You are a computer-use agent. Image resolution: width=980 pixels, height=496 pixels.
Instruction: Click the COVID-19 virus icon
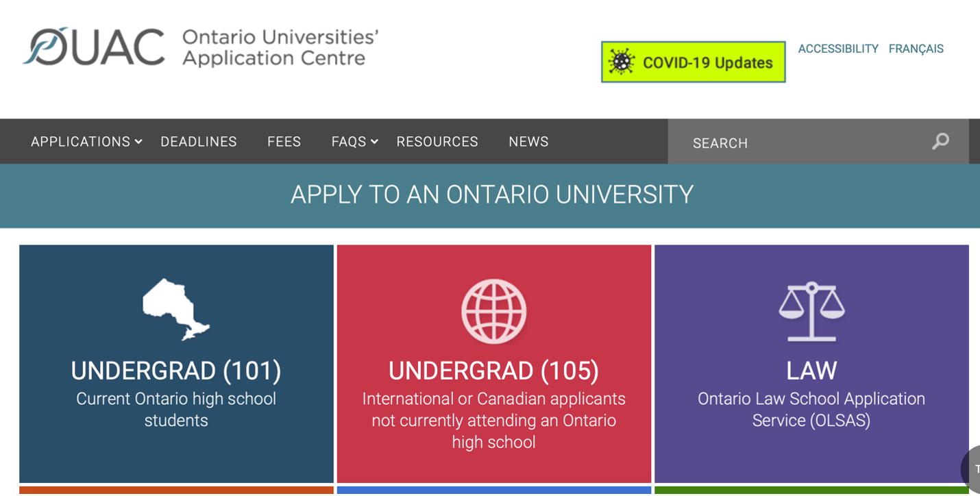(622, 62)
